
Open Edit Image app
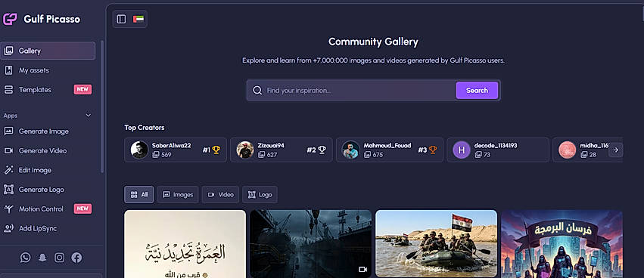(x=48, y=170)
